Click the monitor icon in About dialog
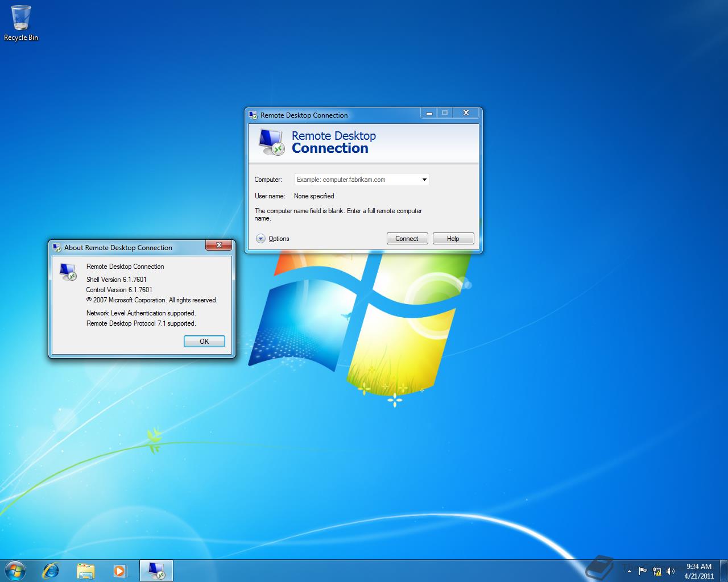 [x=68, y=272]
